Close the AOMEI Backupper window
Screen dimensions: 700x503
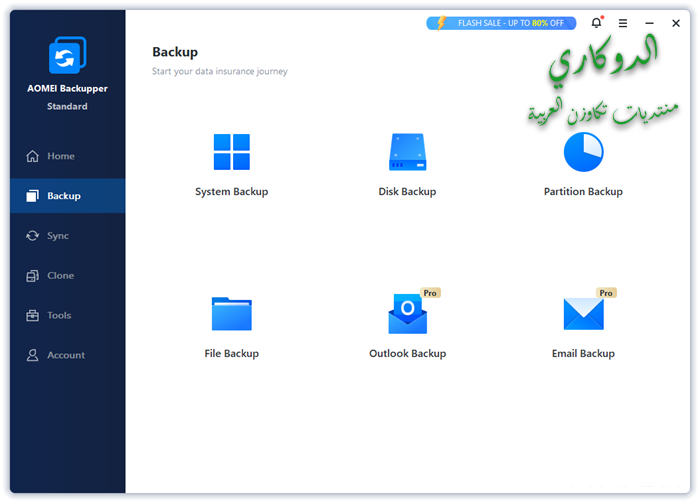676,23
